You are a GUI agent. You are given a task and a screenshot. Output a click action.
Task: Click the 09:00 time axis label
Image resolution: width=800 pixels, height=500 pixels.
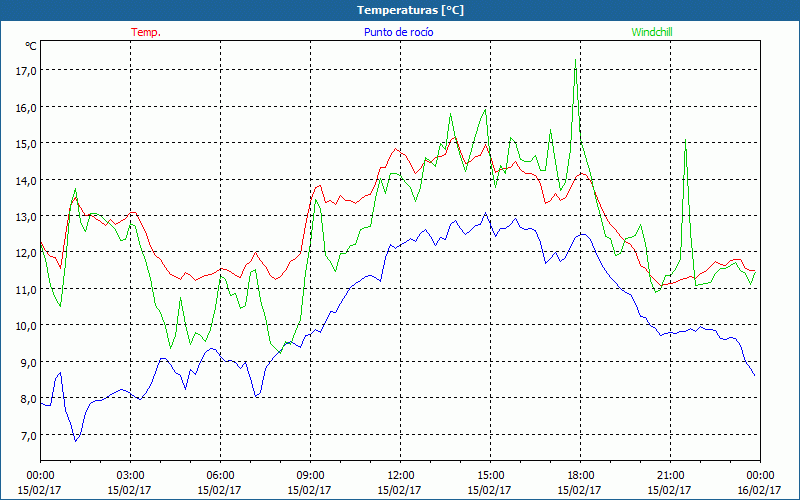pos(310,476)
